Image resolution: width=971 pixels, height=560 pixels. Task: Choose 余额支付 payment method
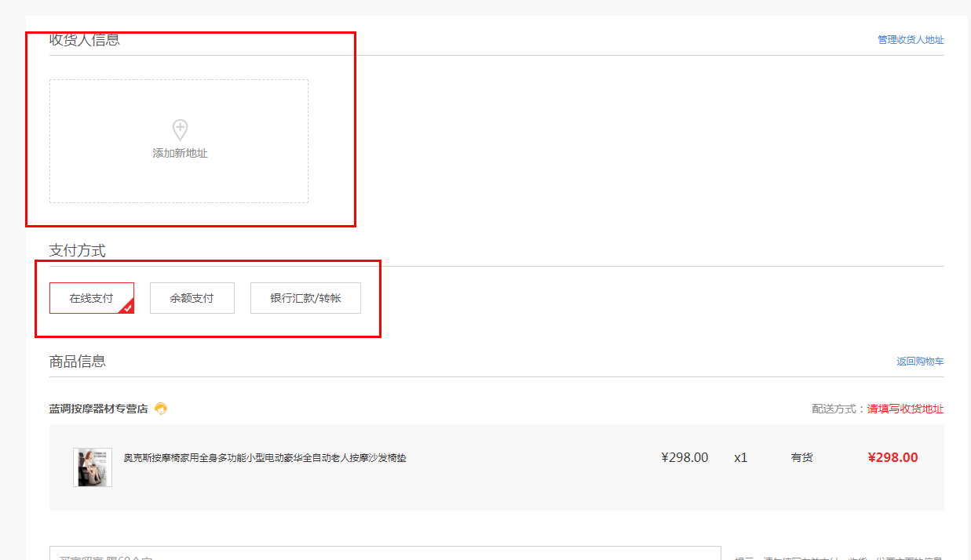pos(192,298)
